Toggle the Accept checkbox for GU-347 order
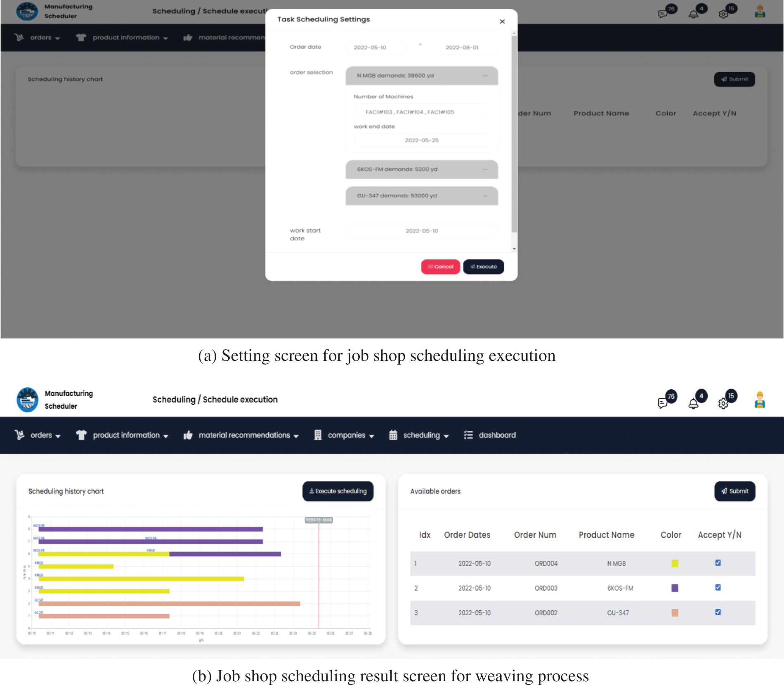 (x=718, y=612)
